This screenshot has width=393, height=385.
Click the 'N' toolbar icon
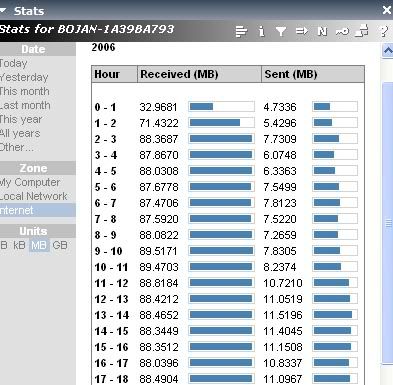point(322,31)
